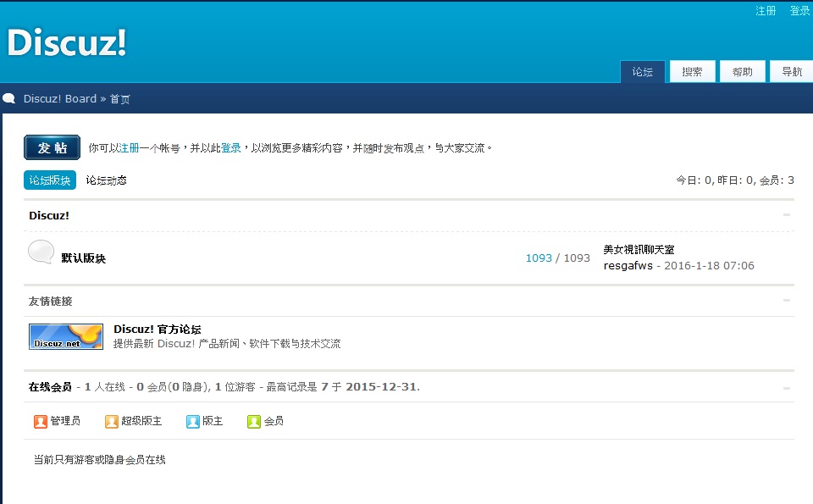The image size is (813, 504).
Task: Open the 导航 navigation tab
Action: 792,71
